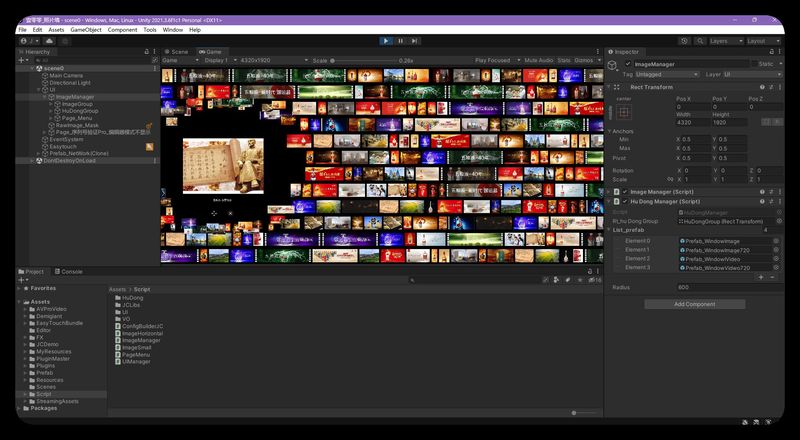Screen dimensions: 800x440
Task: Click the Step frame button
Action: (x=415, y=41)
